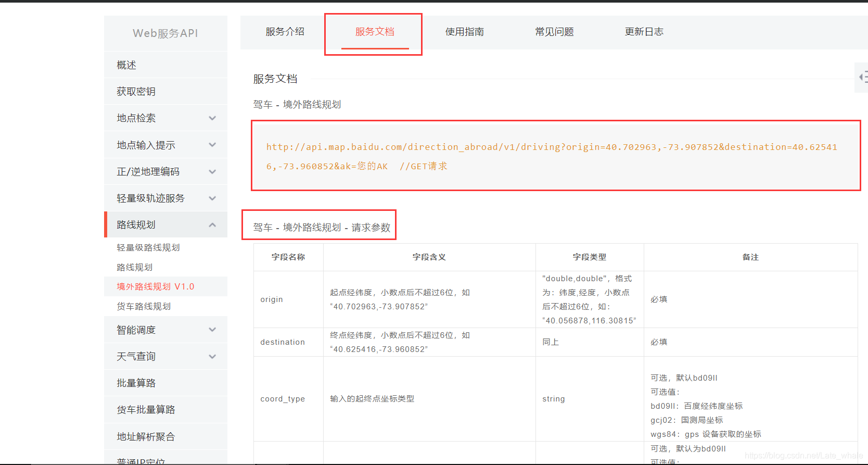Click the 地点检索 menu label

[136, 118]
